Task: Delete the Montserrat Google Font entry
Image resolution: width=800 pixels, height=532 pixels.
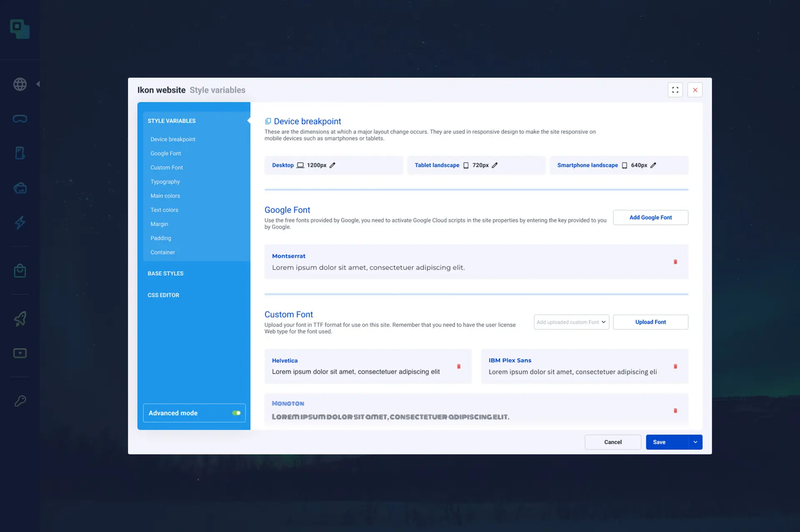Action: pos(675,262)
